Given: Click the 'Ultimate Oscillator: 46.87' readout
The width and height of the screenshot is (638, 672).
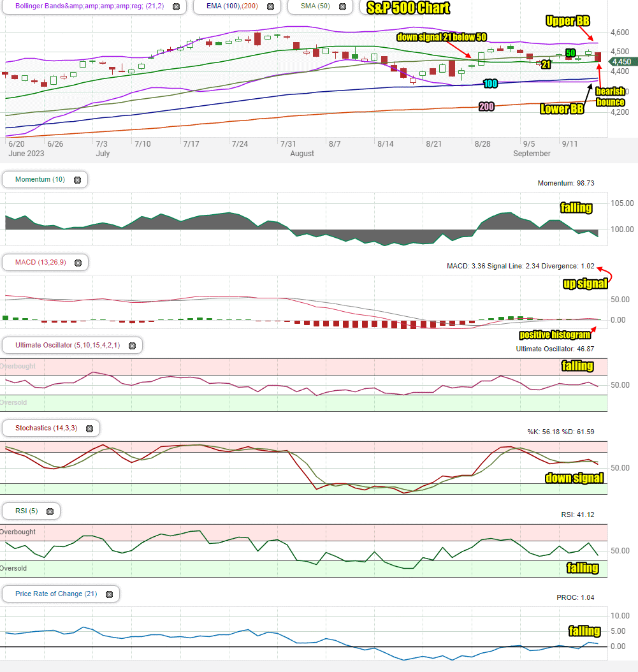Looking at the screenshot, I should click(555, 349).
